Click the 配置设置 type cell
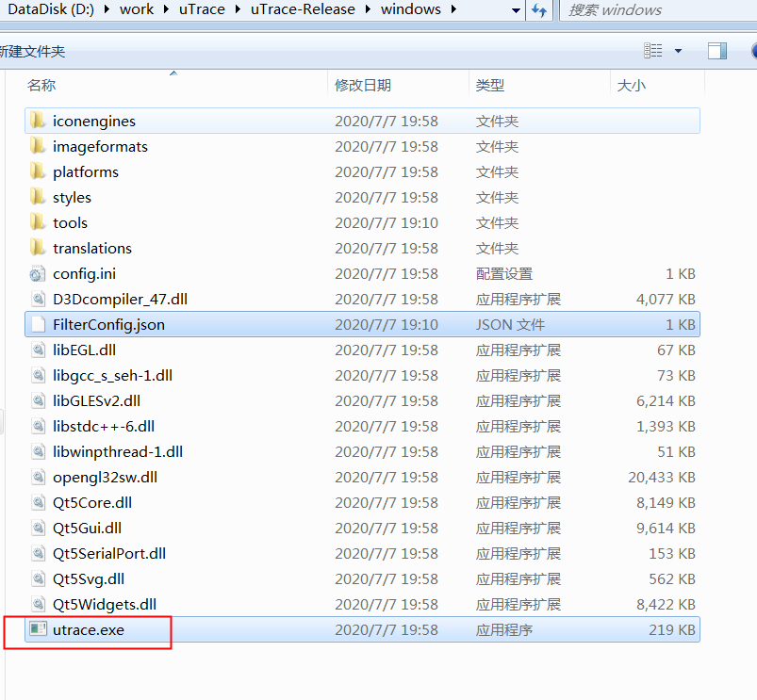 click(504, 273)
